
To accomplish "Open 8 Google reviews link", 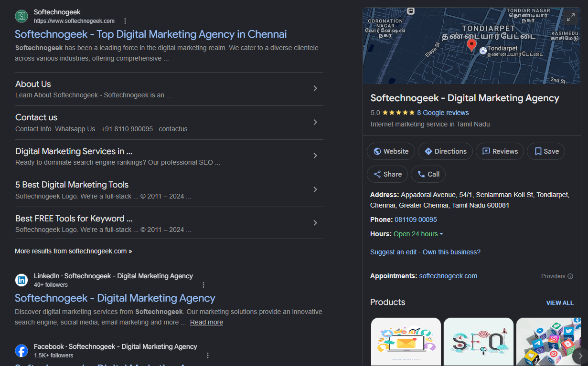I will pos(443,113).
